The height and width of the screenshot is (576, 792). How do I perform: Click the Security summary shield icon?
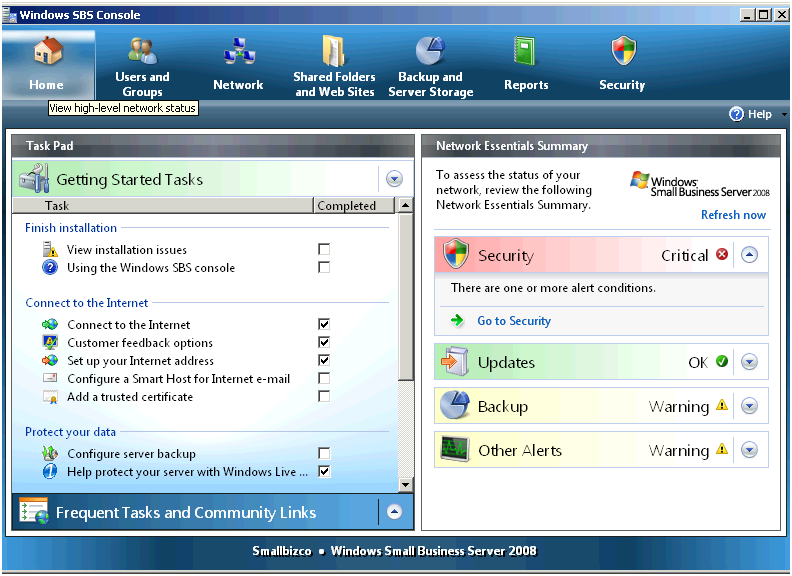[x=456, y=254]
